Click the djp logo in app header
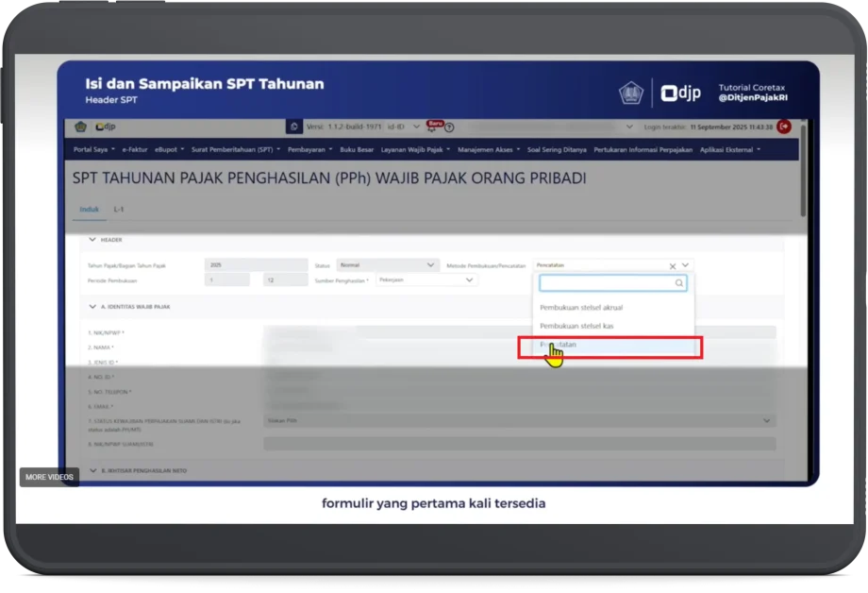 click(x=104, y=127)
